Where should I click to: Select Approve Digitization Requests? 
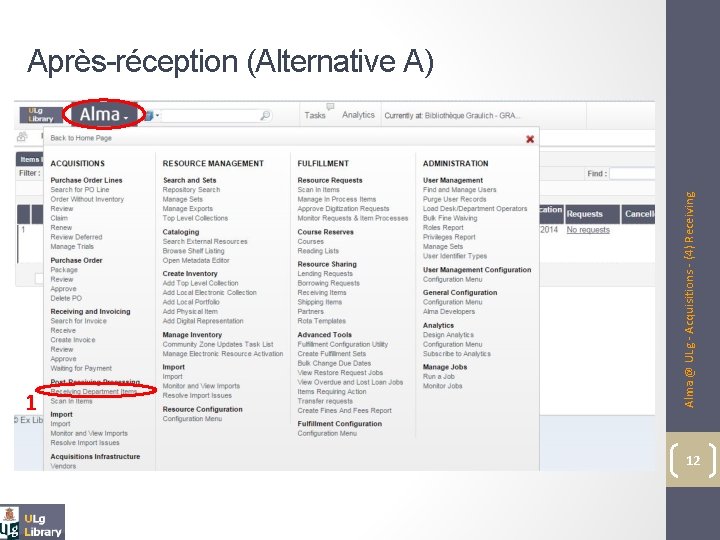coord(343,209)
